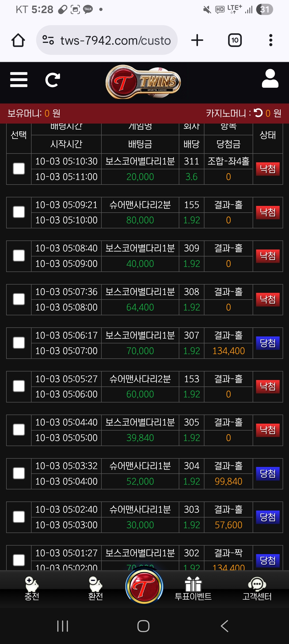The width and height of the screenshot is (289, 644).
Task: Tick checkbox for 52,000 bet row
Action: click(x=19, y=473)
